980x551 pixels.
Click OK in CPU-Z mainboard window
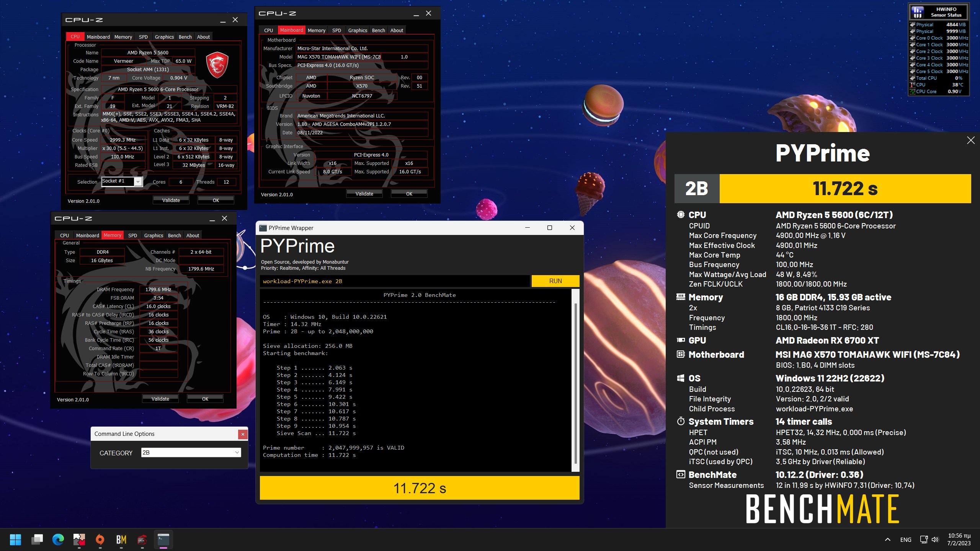click(x=409, y=194)
